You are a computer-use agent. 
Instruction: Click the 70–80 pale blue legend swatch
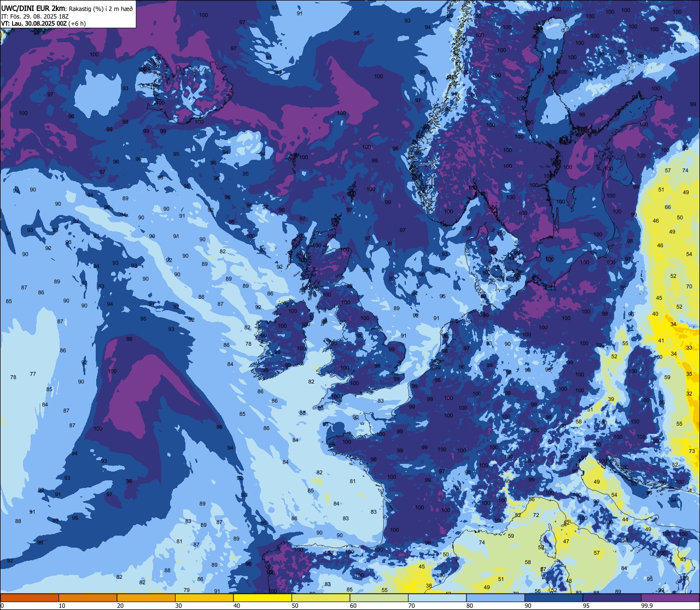[437, 597]
